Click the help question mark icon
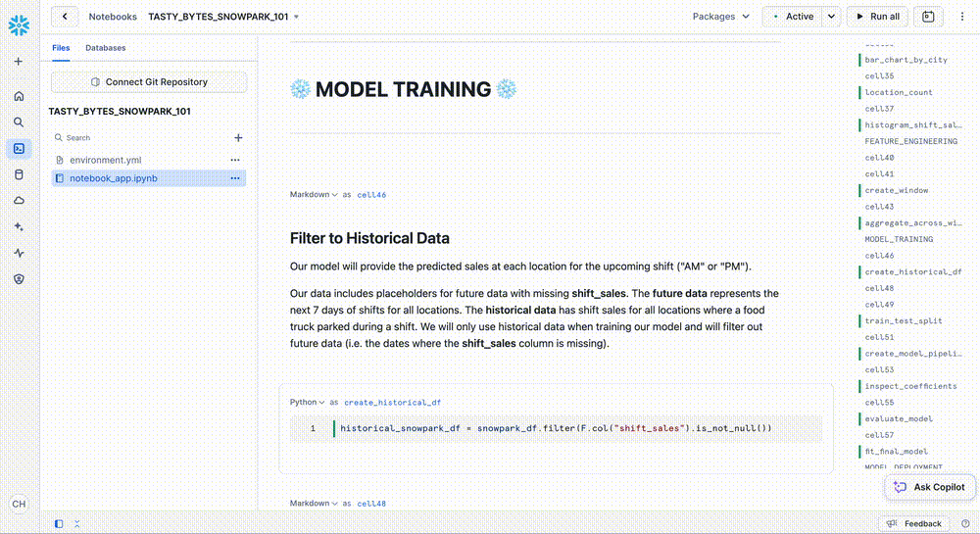The image size is (980, 534). (x=965, y=524)
